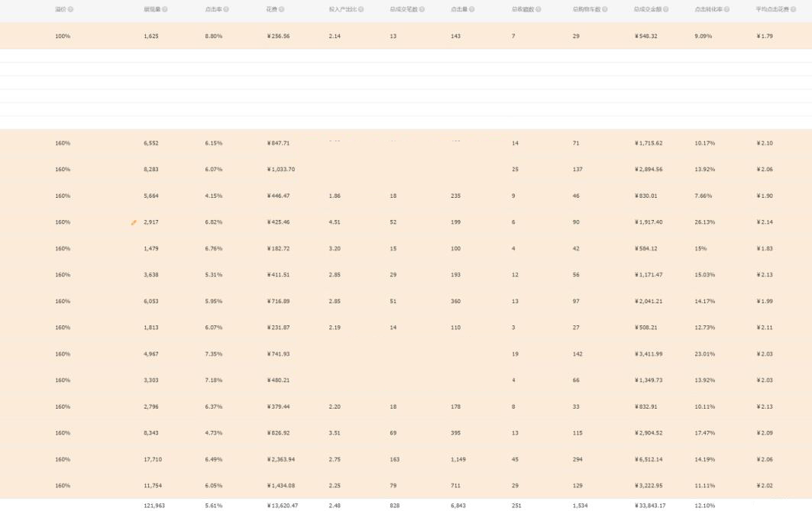This screenshot has width=812, height=511.
Task: Click the help icon beside 点击转化率 header
Action: [x=727, y=9]
